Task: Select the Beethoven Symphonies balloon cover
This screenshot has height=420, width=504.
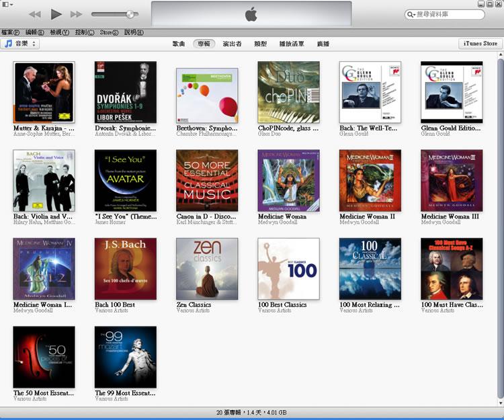Action: pyautogui.click(x=208, y=95)
